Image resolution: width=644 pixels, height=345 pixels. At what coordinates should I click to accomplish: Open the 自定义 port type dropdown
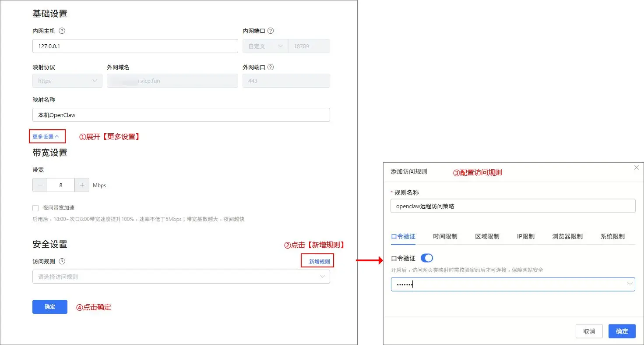(264, 46)
